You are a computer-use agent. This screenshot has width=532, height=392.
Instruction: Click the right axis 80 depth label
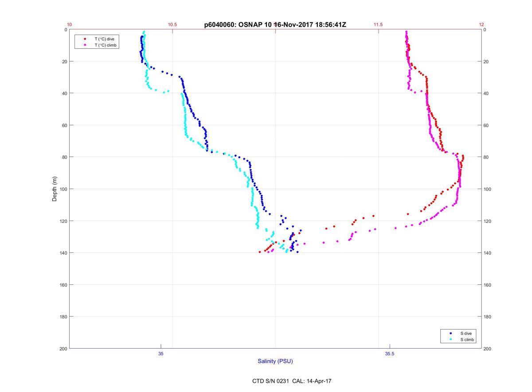[x=486, y=157]
